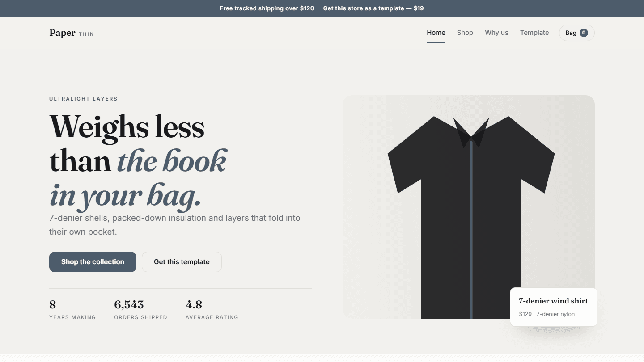644x362 pixels.
Task: Click the 'ORDERS SHIPPED' label
Action: tap(140, 317)
